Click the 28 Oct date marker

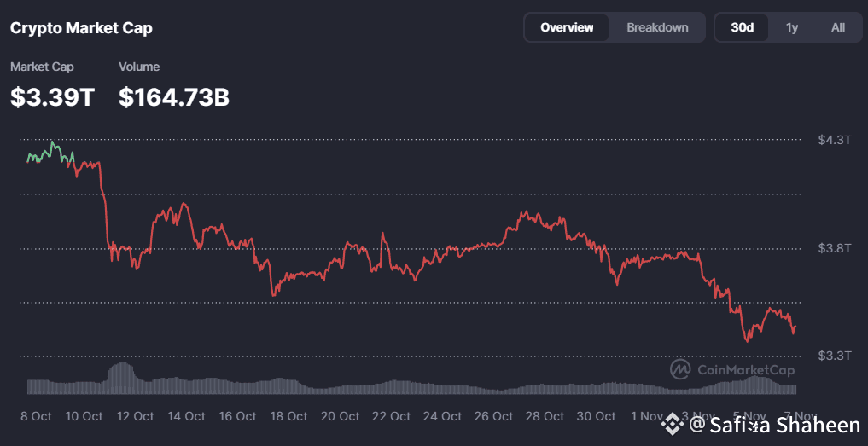coord(545,416)
